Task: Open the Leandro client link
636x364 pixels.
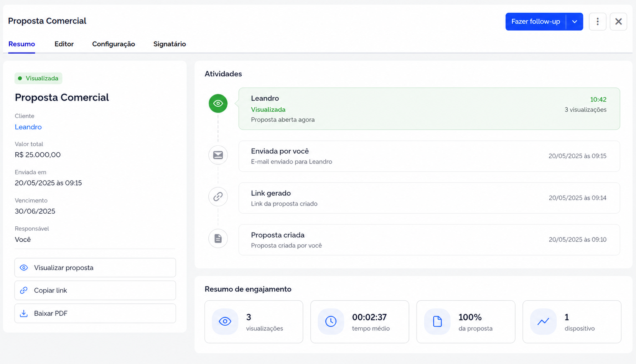Action: click(x=28, y=127)
